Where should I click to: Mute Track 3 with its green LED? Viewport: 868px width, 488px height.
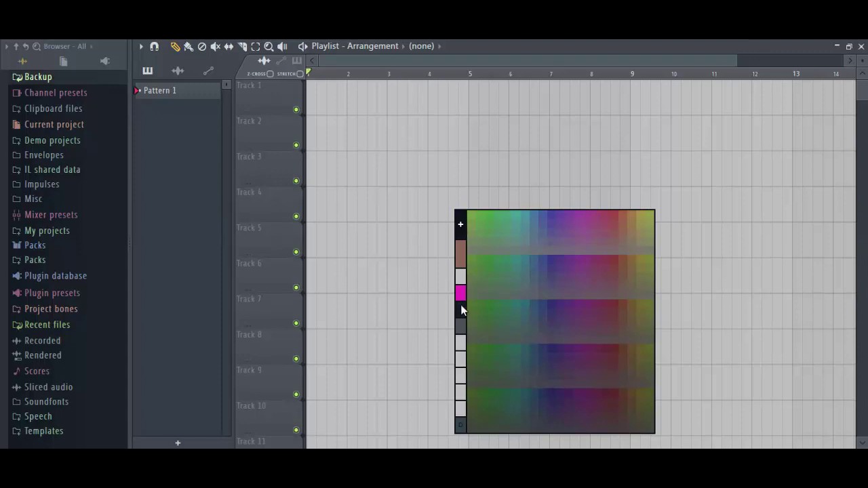pyautogui.click(x=296, y=180)
